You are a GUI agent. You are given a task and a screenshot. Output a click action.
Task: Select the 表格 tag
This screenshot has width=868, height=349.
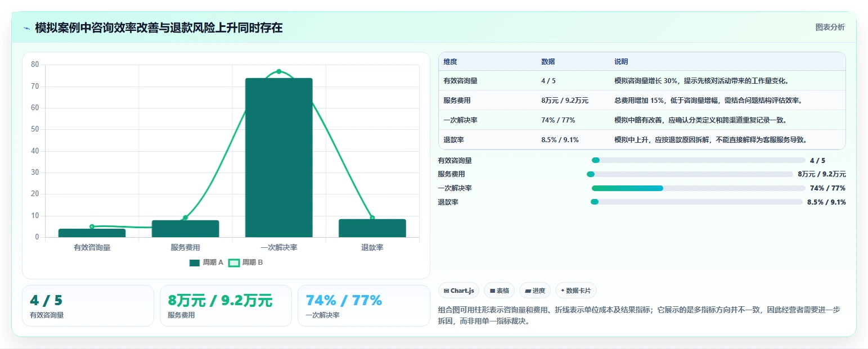(x=499, y=291)
